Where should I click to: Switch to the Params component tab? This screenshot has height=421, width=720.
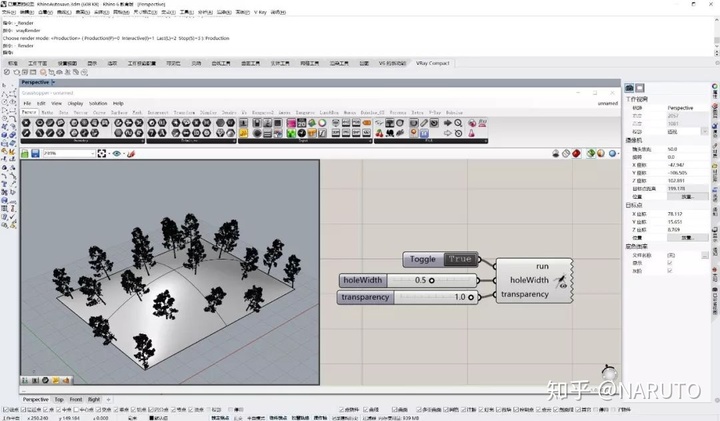pos(29,112)
